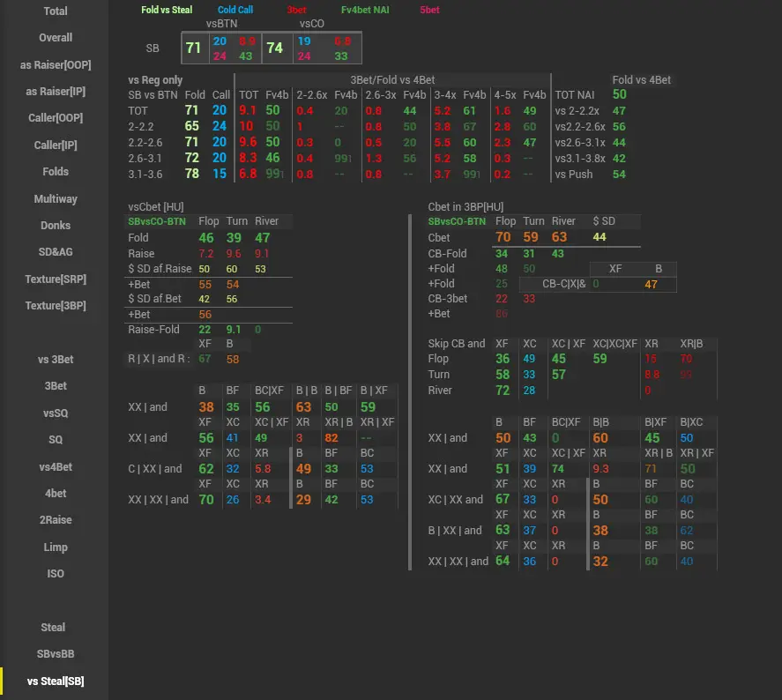Viewport: 782px width, 700px height.
Task: Click the vsCO fold stat 74
Action: [x=274, y=48]
